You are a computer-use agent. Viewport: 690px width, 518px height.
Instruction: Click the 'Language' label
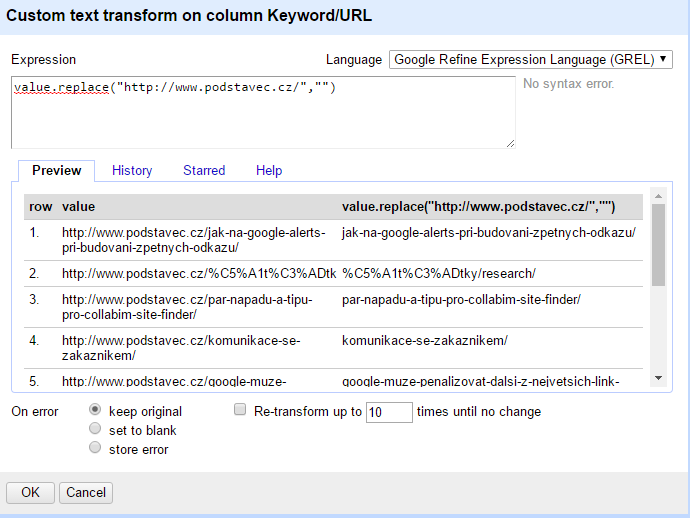click(354, 59)
